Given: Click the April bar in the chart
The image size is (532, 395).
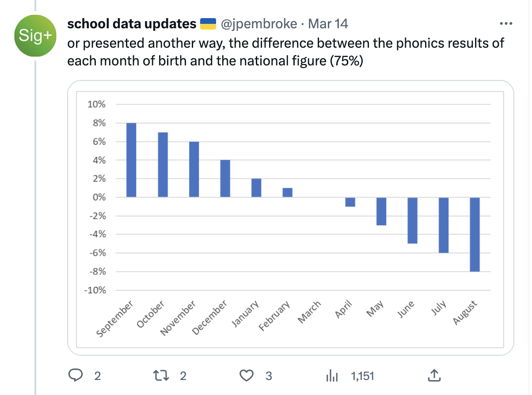Looking at the screenshot, I should point(350,202).
